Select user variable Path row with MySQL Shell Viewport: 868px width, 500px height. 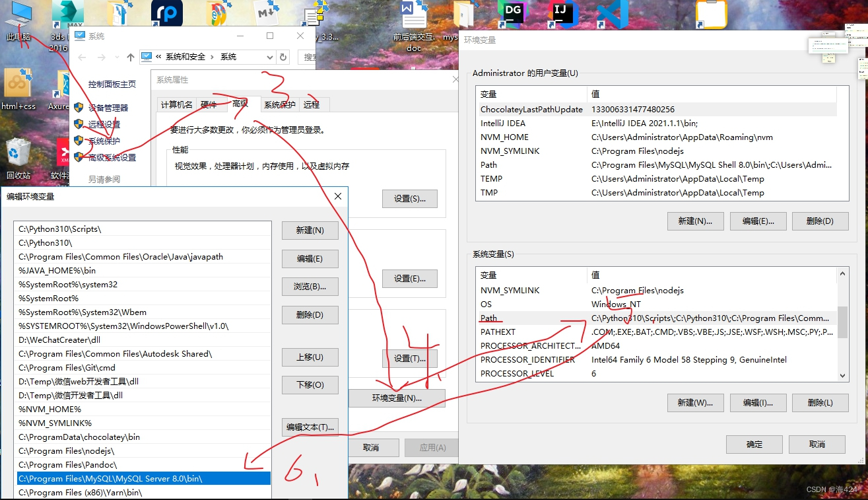(x=657, y=164)
